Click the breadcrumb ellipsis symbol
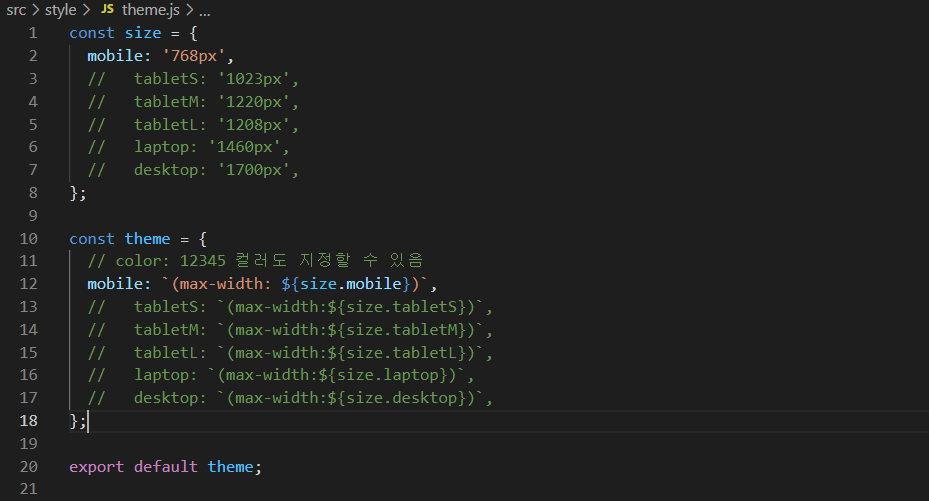This screenshot has height=501, width=929. (x=204, y=12)
